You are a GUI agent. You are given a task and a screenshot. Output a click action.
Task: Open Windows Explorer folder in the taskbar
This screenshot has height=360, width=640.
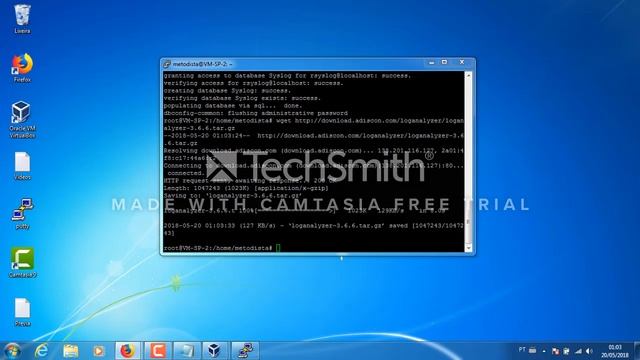pos(71,351)
